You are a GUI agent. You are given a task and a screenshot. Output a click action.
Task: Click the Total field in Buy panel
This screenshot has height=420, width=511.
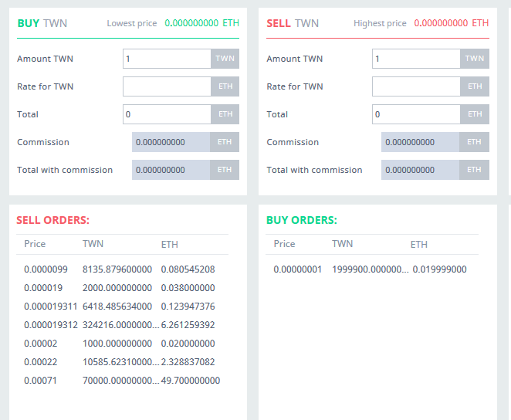tap(167, 114)
